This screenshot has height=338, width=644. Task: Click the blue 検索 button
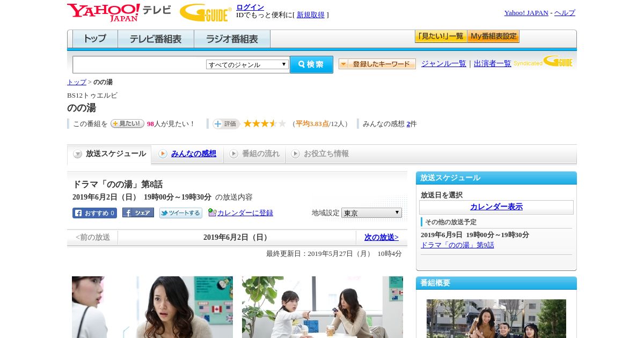pos(311,64)
